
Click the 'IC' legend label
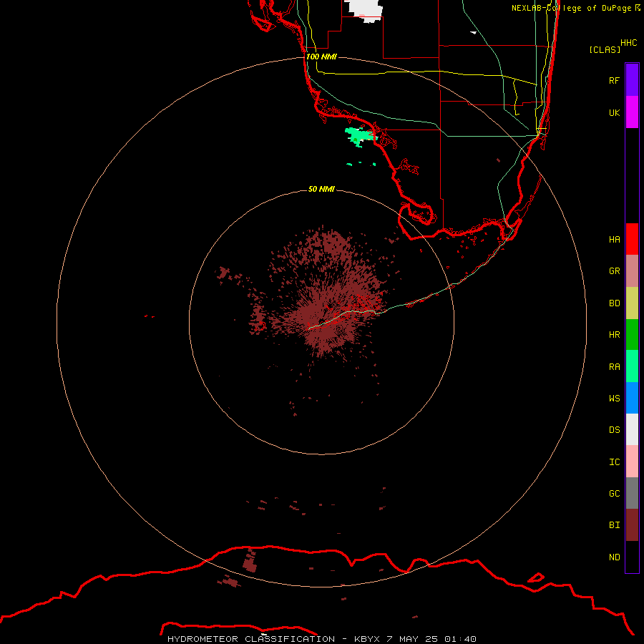[x=614, y=462]
